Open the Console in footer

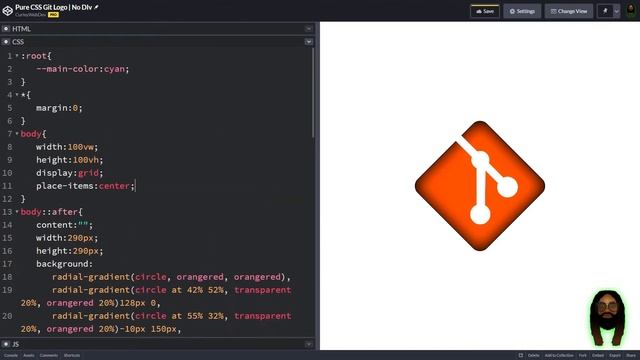click(x=11, y=356)
